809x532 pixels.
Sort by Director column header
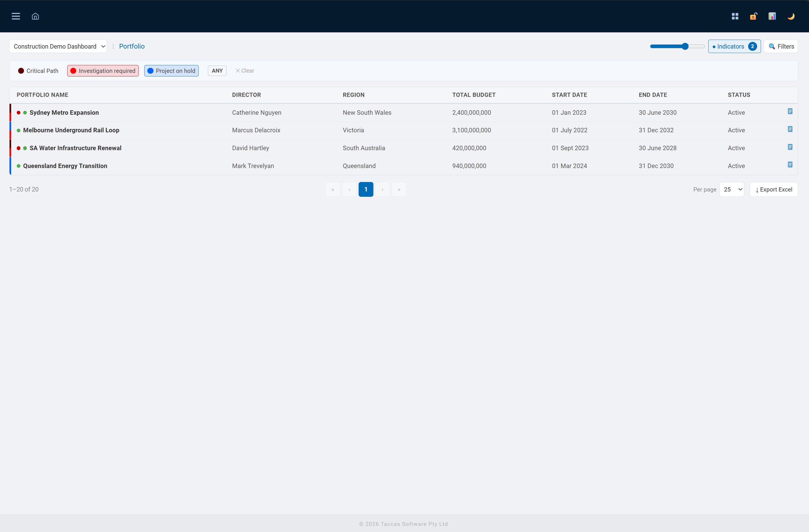(x=246, y=95)
